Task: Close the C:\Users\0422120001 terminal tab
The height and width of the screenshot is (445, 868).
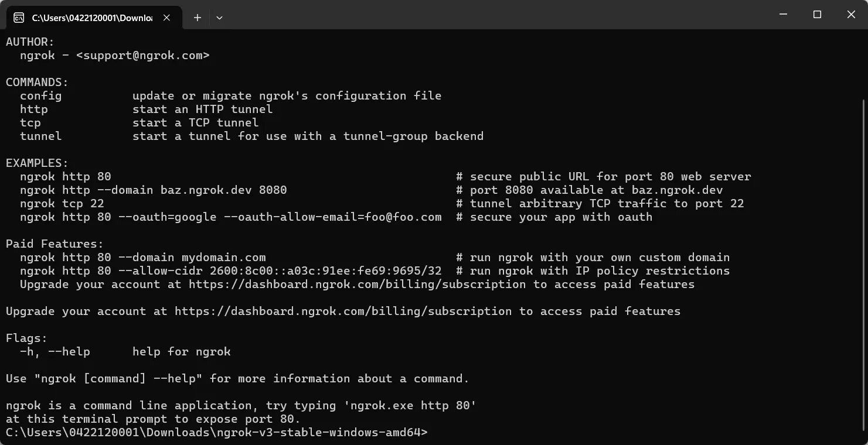Action: pos(167,18)
